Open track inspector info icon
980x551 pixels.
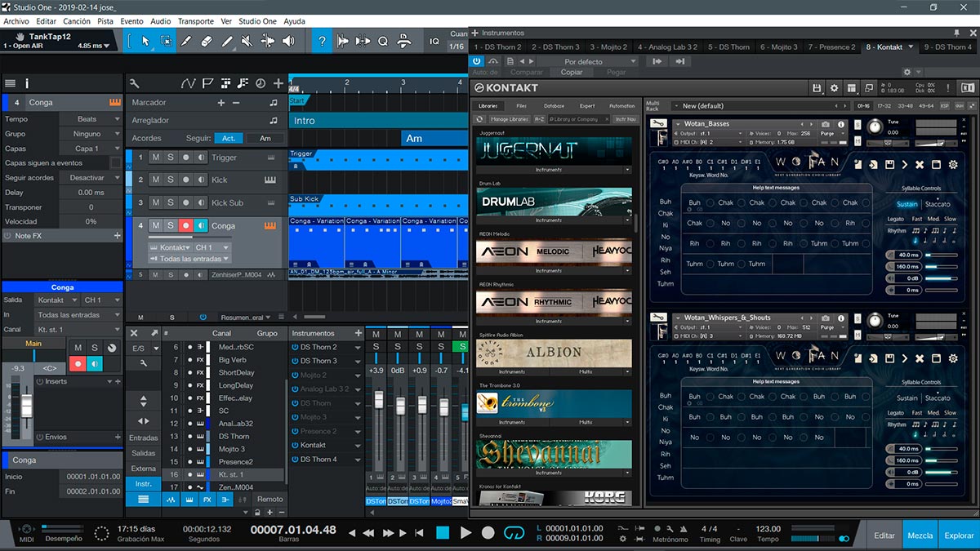tap(27, 83)
